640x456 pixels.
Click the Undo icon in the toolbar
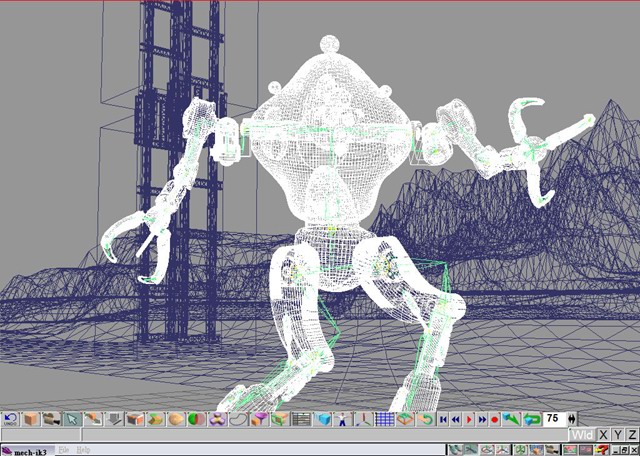pos(10,420)
